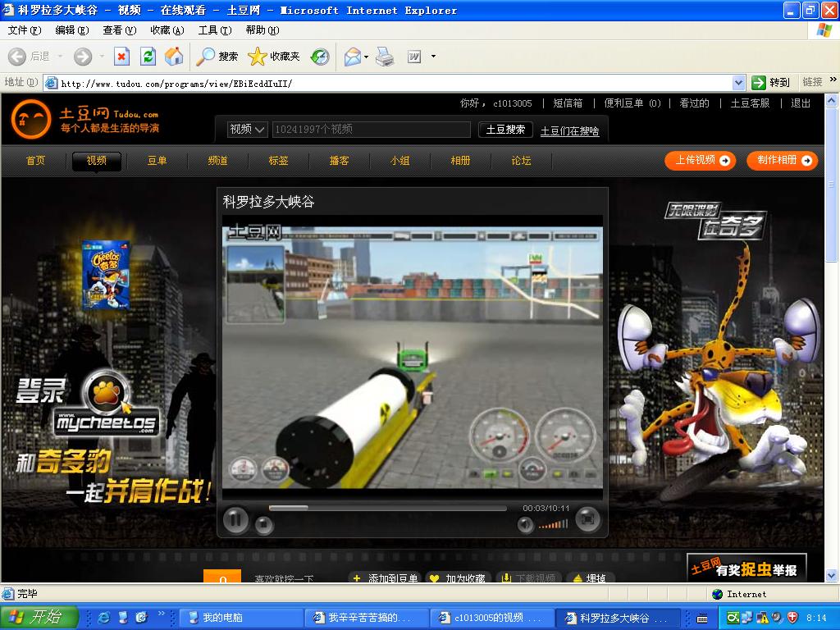Expand Back button history dropdown arrow
Image resolution: width=840 pixels, height=630 pixels.
60,57
